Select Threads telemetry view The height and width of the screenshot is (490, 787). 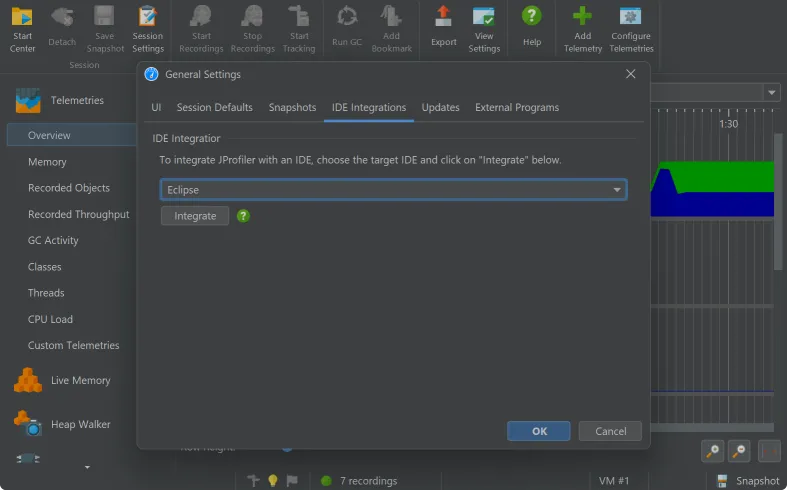coord(46,293)
